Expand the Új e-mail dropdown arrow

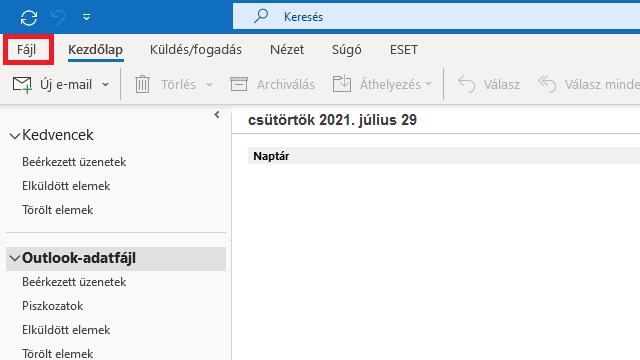click(x=105, y=84)
